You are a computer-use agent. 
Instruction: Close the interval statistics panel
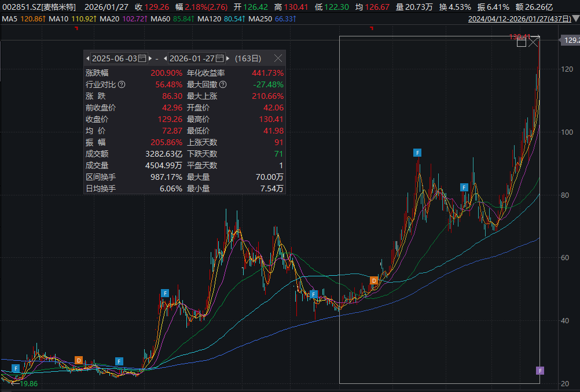[278, 58]
